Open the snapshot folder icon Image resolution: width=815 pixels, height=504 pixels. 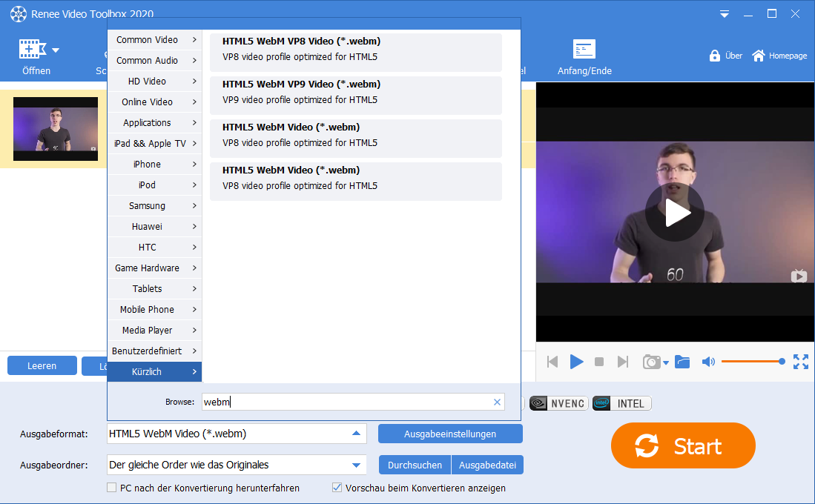[682, 362]
